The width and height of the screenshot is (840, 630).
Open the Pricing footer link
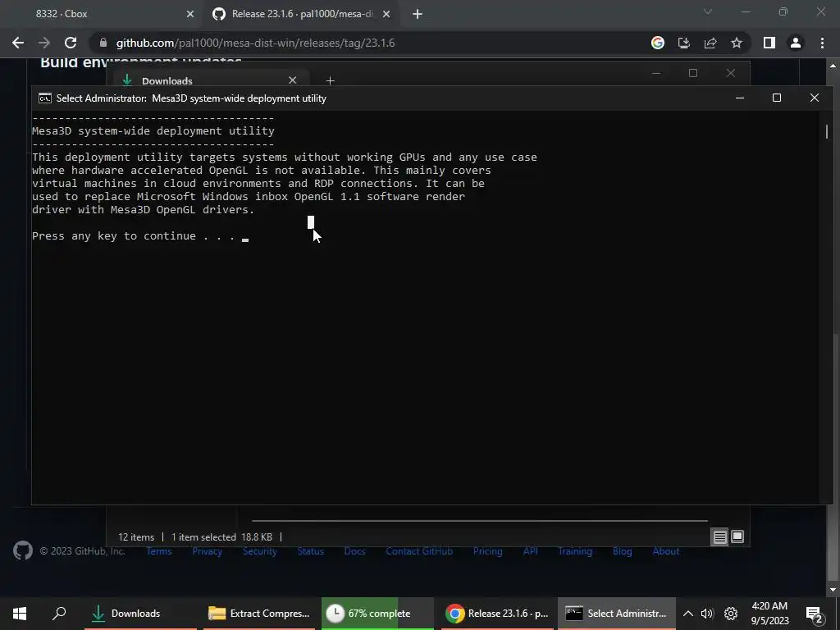487,551
